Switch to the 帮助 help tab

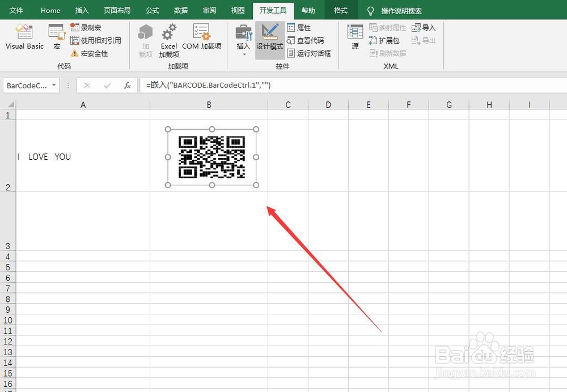[308, 10]
